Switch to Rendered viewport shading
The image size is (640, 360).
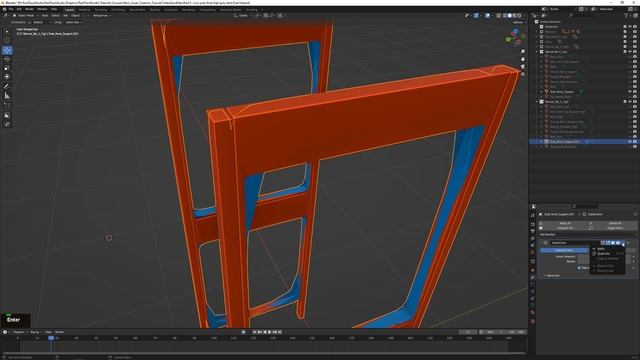519,16
